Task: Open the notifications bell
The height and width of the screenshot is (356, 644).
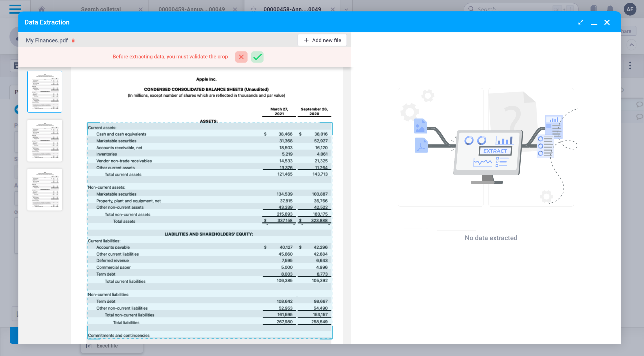Action: 610,9
